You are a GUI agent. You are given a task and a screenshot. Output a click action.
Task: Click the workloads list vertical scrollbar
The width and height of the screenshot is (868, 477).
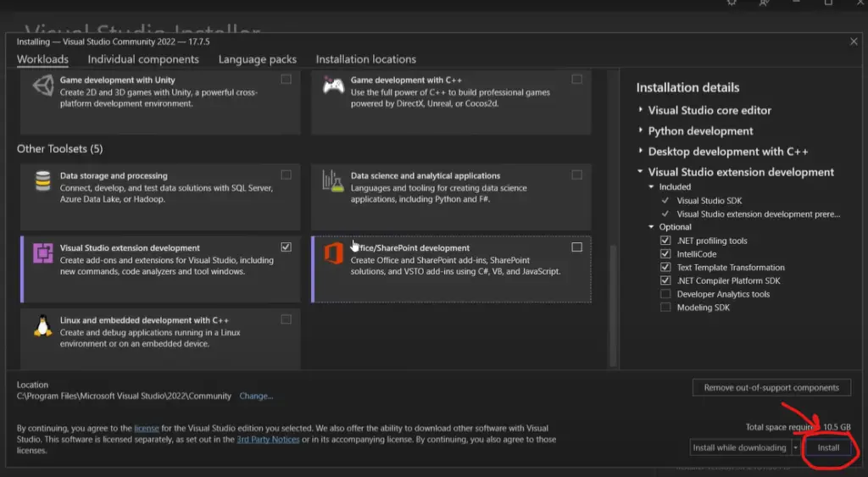[x=613, y=306]
